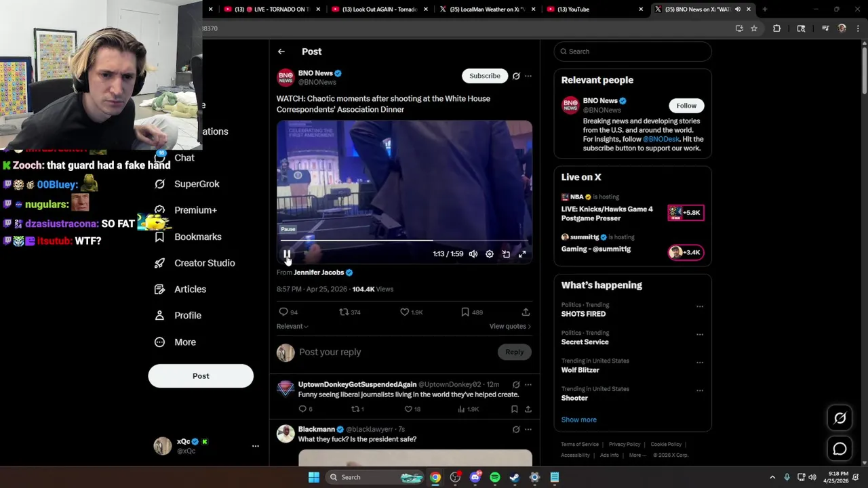Open more options on Blackmann's reply
The width and height of the screenshot is (868, 488).
tap(528, 429)
